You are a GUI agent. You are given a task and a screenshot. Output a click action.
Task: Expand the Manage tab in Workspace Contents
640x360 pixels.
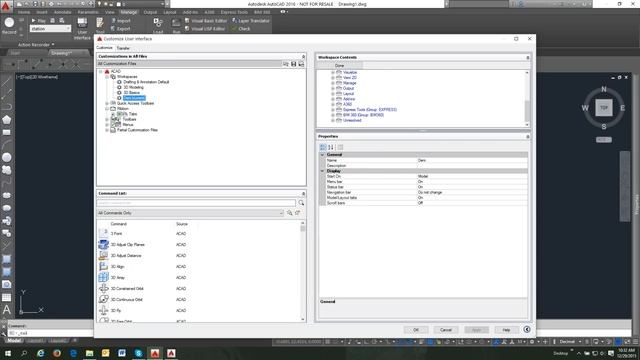tap(333, 83)
